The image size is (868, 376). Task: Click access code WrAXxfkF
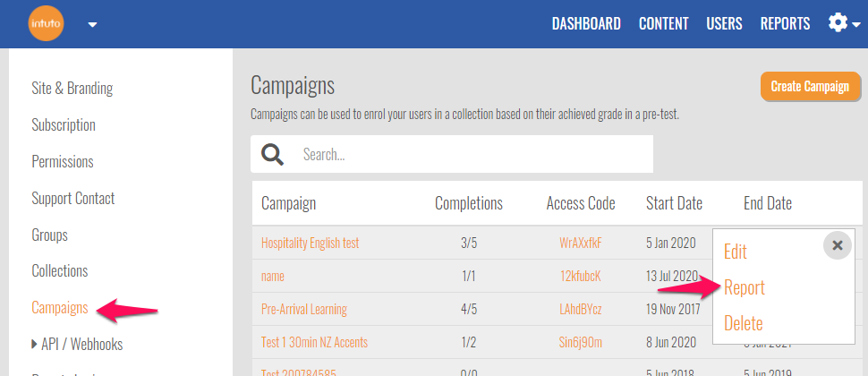tap(580, 243)
